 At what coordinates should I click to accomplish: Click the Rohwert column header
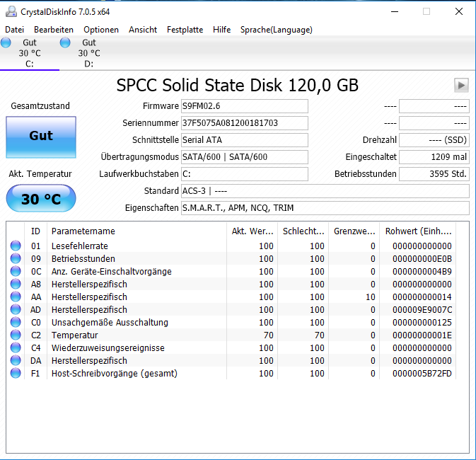(418, 231)
